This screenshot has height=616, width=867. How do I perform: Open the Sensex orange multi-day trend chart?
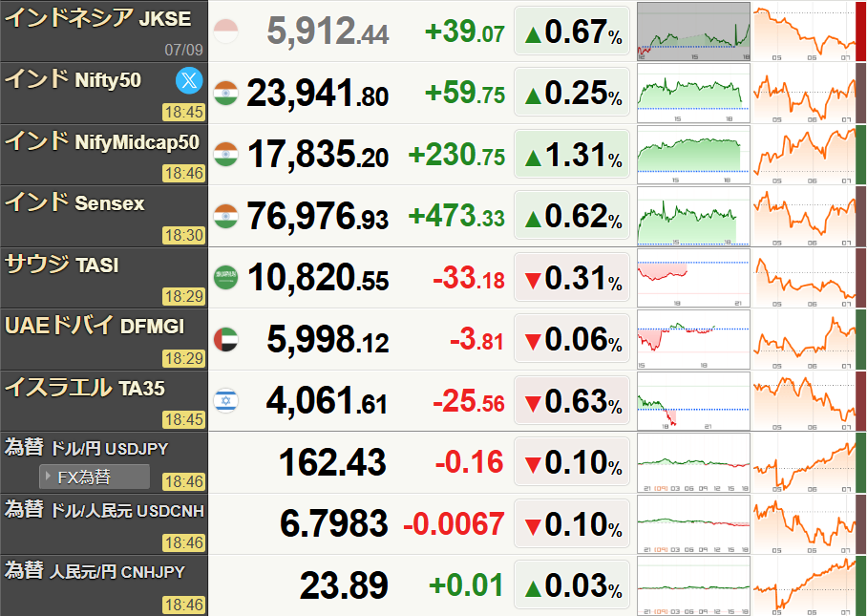coord(804,216)
